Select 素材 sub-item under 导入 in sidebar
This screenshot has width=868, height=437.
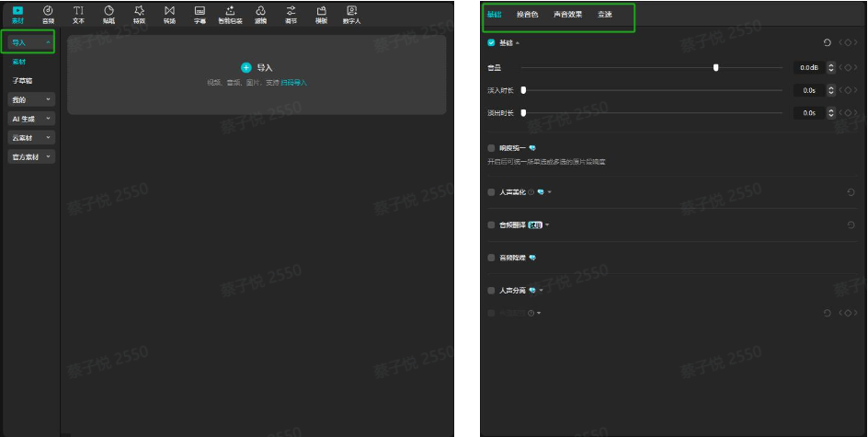coord(18,62)
